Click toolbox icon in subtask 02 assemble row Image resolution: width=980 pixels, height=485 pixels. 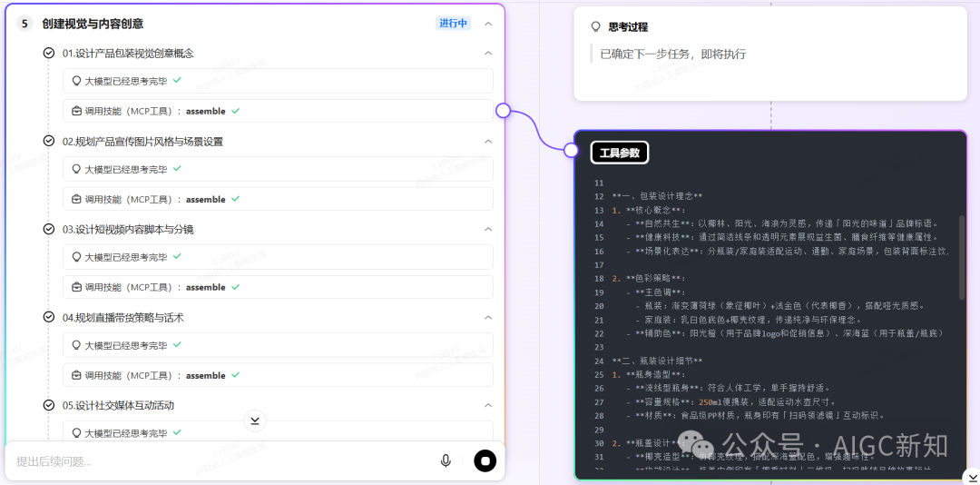77,199
